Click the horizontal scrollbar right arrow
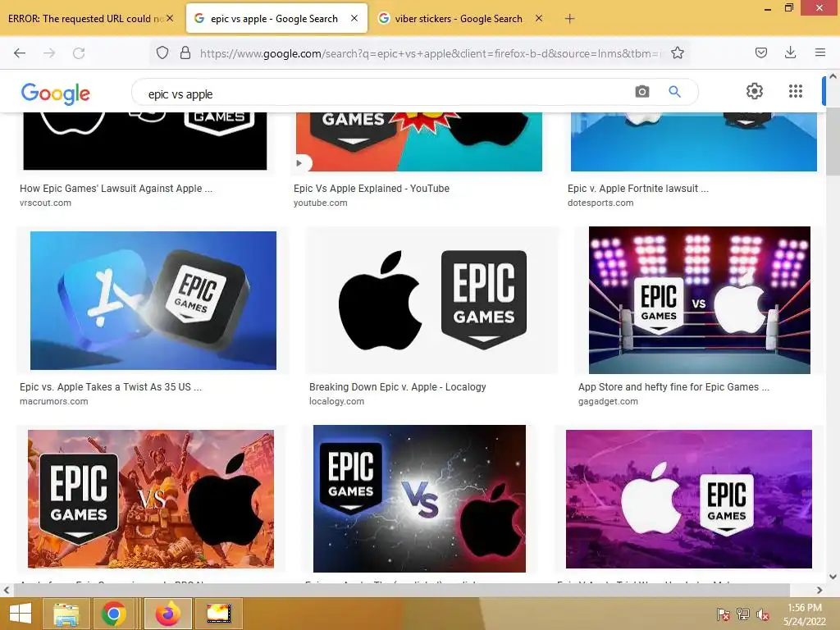Viewport: 840px width, 630px height. (x=819, y=590)
